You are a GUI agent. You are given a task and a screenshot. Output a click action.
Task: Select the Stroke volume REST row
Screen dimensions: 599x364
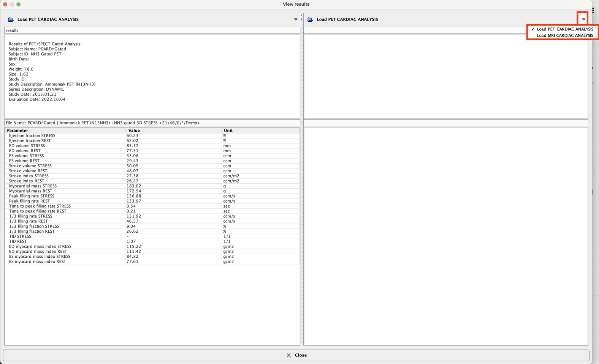[152, 171]
